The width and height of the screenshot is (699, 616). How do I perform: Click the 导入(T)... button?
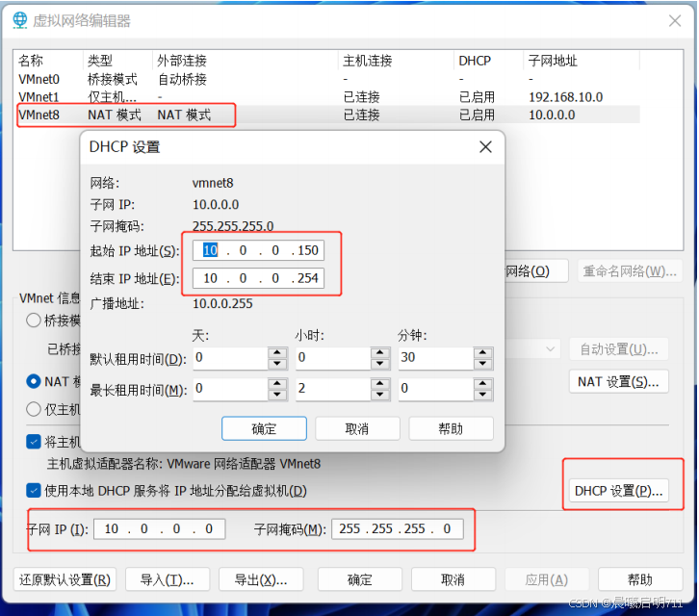tap(168, 579)
